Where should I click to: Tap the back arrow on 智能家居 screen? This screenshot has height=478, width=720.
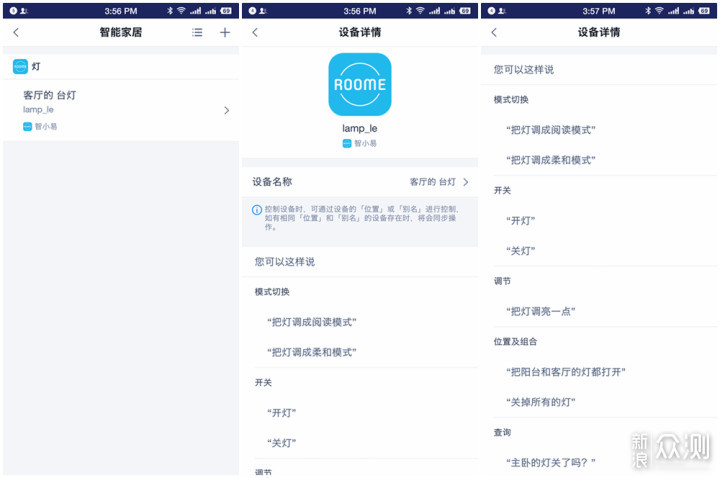pos(15,32)
